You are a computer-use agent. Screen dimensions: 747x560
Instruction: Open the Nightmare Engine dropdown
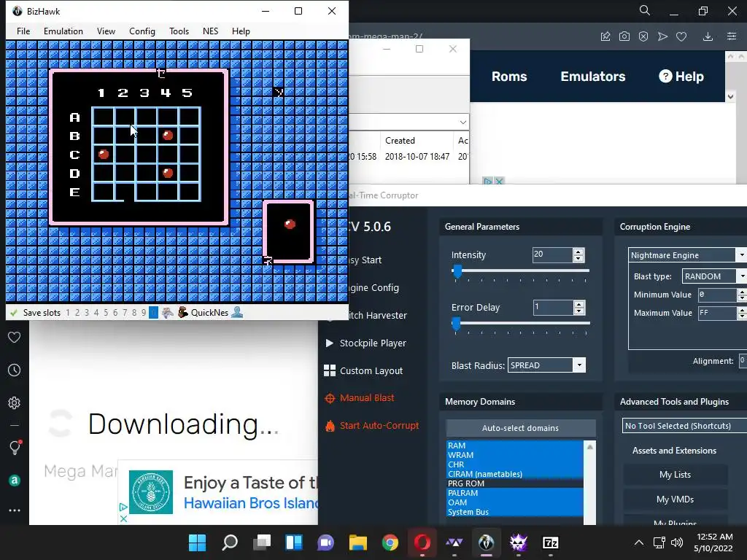tap(687, 255)
